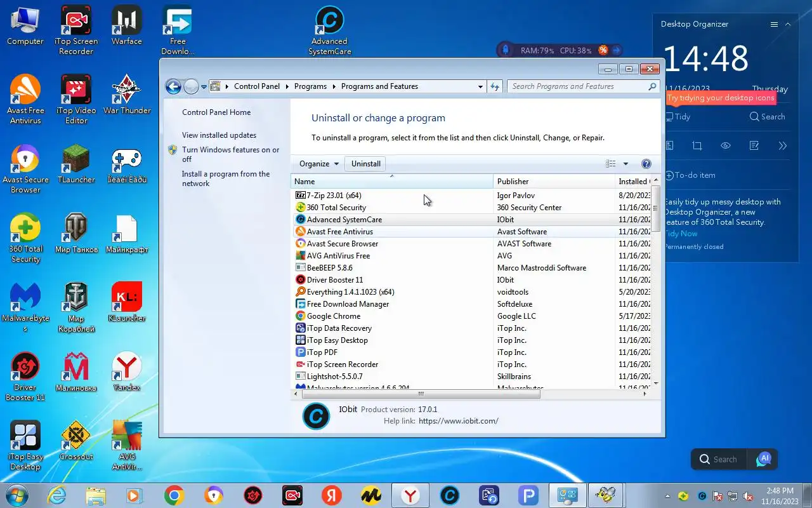Open Driver Booster 11 desktop shortcut
Screen dimensions: 812x508
(x=25, y=377)
